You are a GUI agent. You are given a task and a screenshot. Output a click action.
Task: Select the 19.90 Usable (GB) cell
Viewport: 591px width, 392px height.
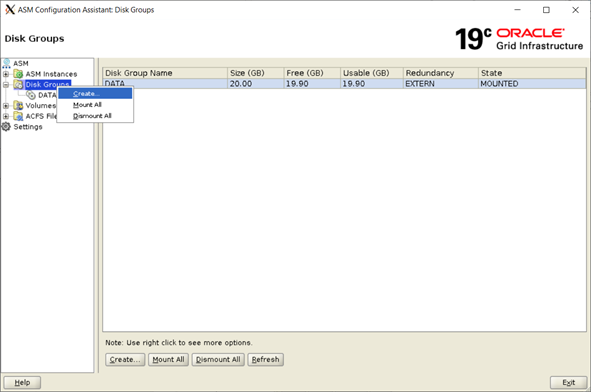tap(372, 84)
